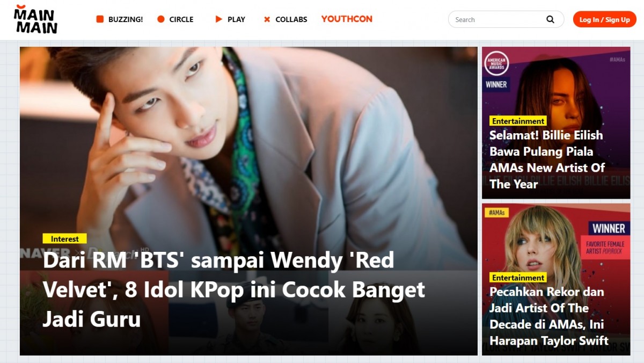Click the #AMAs yellow tag on Taylor Swift image
644x363 pixels.
(x=496, y=213)
